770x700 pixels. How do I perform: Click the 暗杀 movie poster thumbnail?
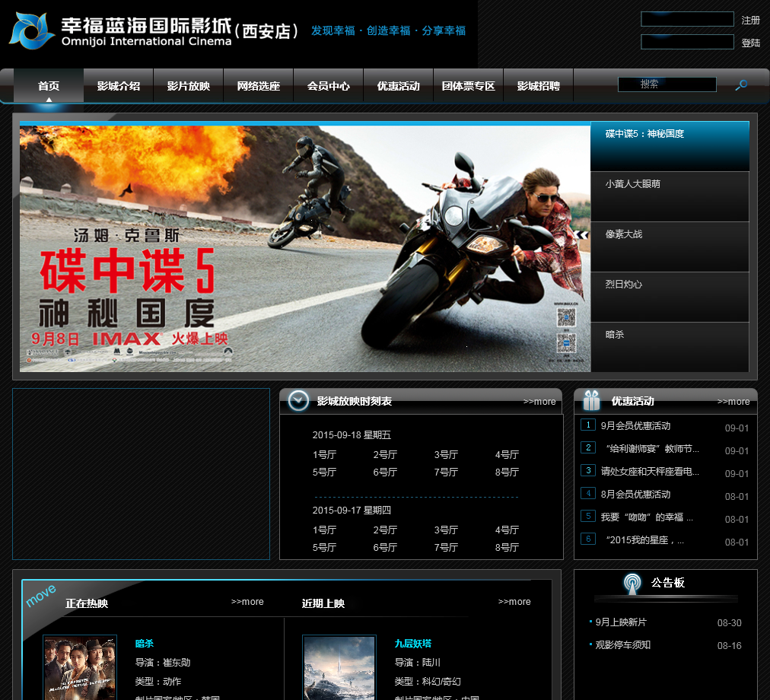[80, 667]
